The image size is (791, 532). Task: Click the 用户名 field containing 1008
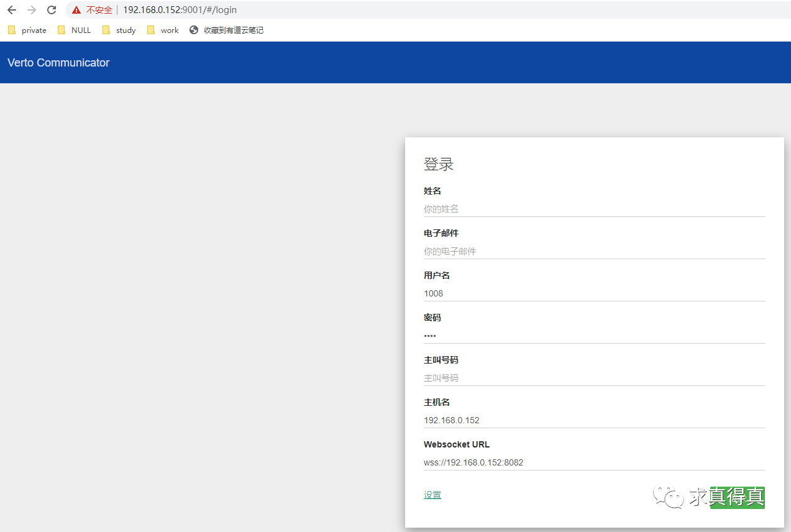(x=594, y=294)
